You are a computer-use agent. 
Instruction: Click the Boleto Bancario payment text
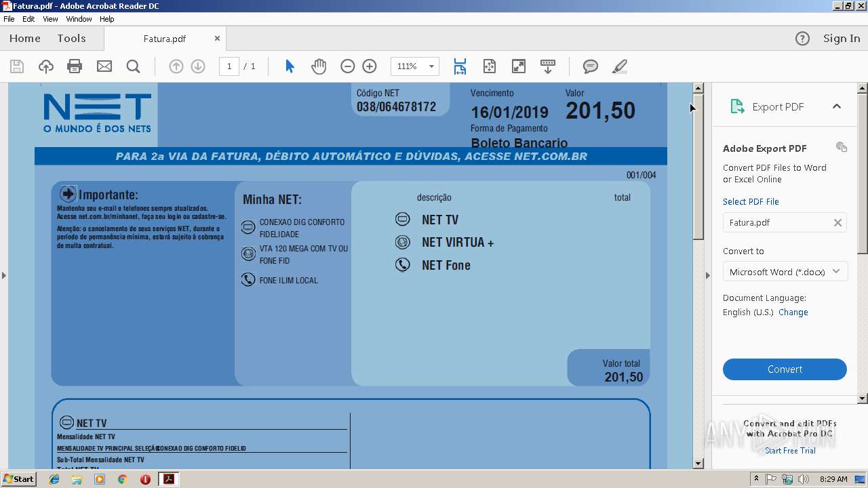(x=519, y=143)
